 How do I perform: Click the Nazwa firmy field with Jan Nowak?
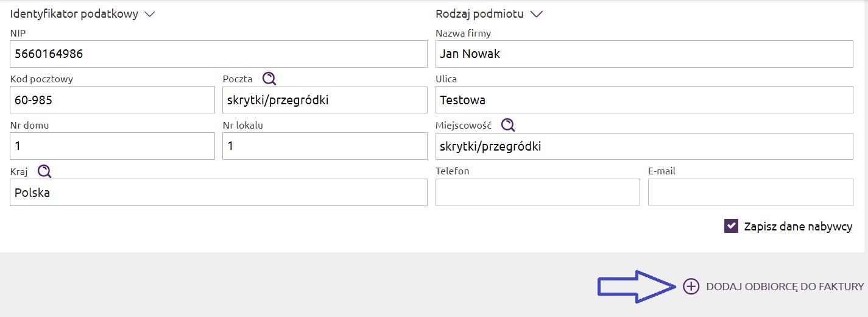click(644, 54)
